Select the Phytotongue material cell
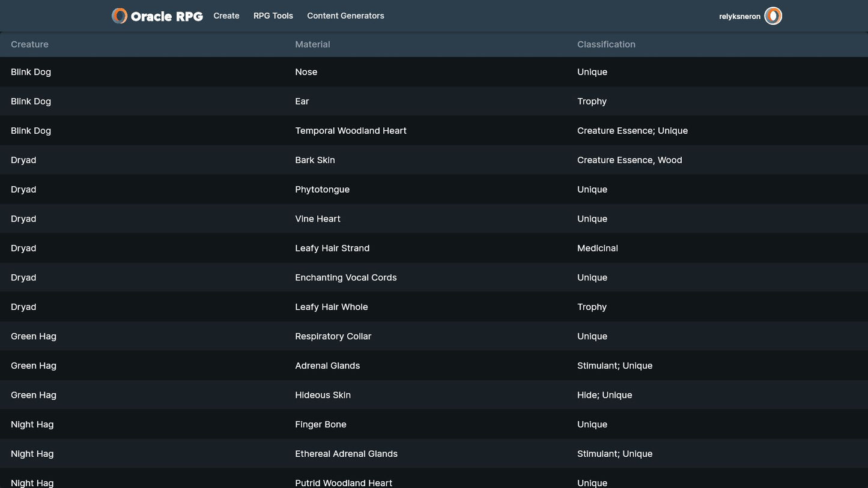 [x=322, y=190]
